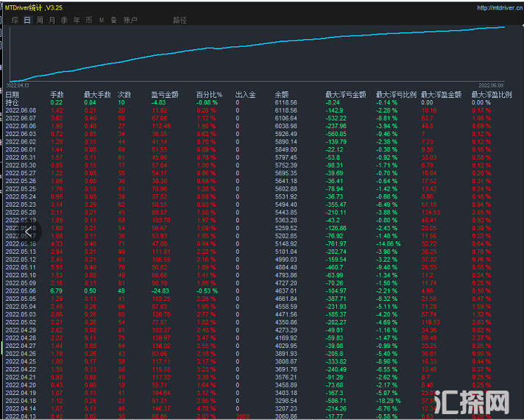Click the 日期 column header
The height and width of the screenshot is (420, 524).
coord(12,95)
